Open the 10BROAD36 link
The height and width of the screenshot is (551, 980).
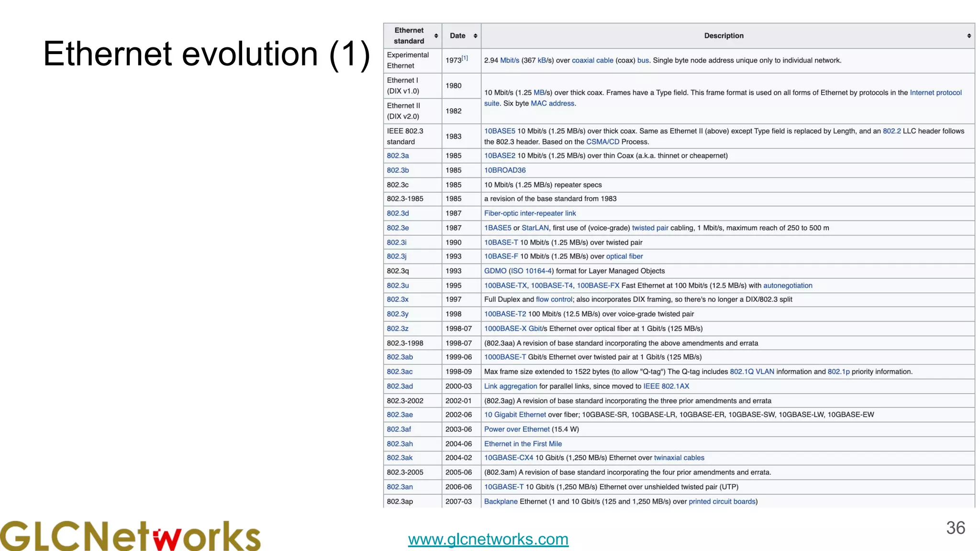[x=505, y=170]
